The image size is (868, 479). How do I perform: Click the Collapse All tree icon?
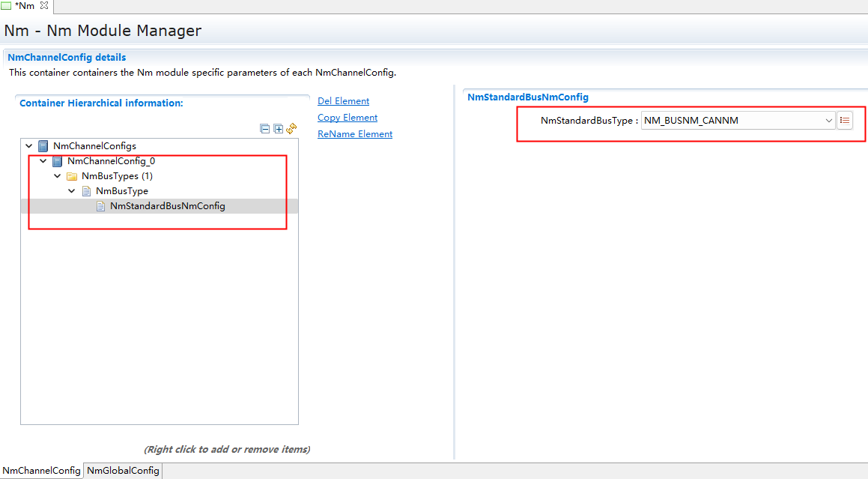click(x=264, y=129)
